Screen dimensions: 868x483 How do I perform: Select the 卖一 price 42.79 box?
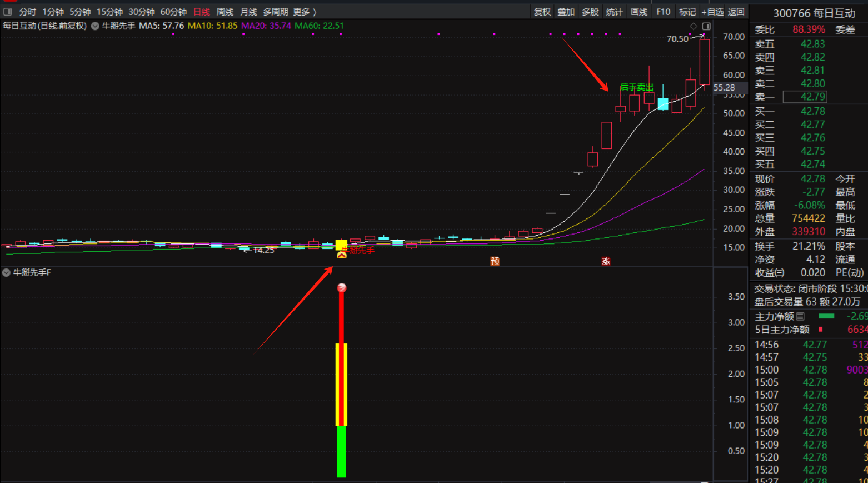pos(805,97)
